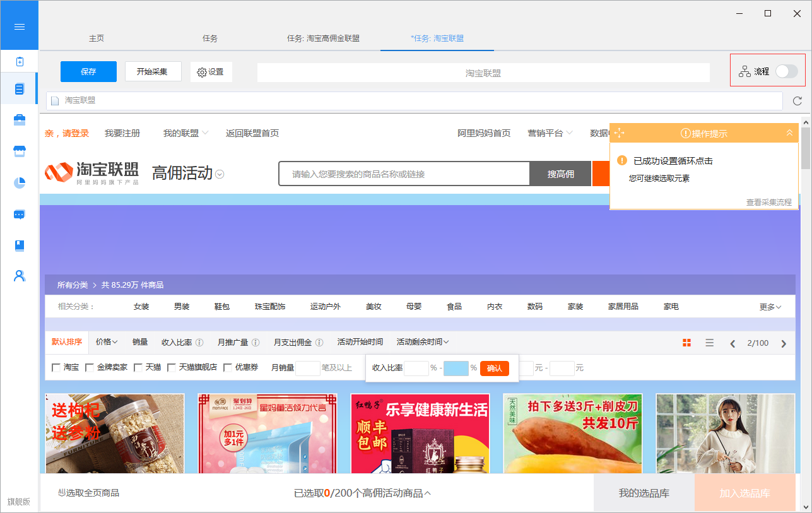The height and width of the screenshot is (513, 812).
Task: Switch to the 任务 tab
Action: [210, 38]
